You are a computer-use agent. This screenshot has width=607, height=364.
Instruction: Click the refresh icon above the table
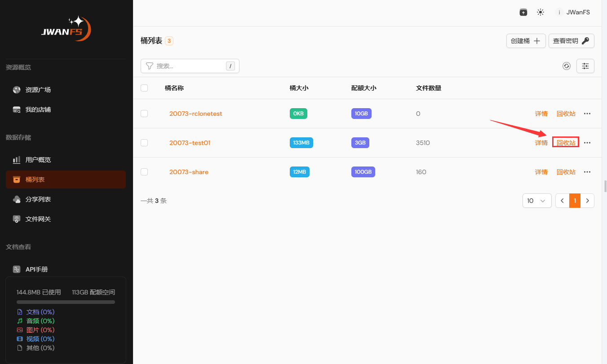567,66
